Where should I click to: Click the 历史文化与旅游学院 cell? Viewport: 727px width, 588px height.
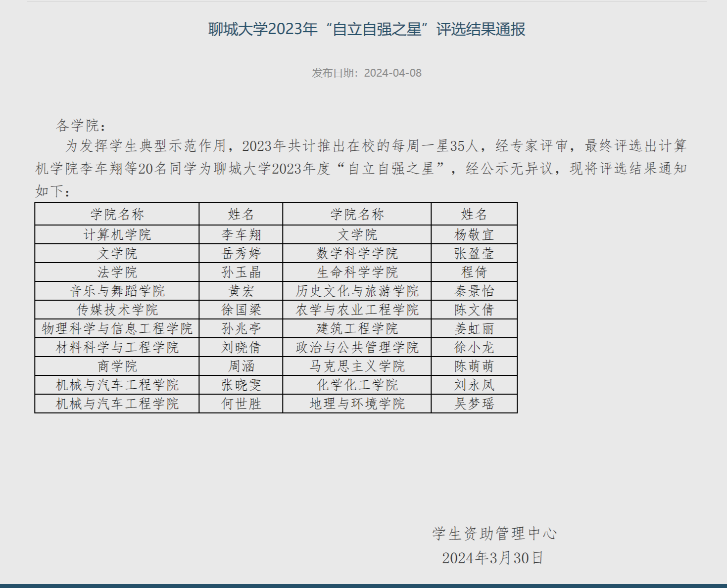point(357,291)
